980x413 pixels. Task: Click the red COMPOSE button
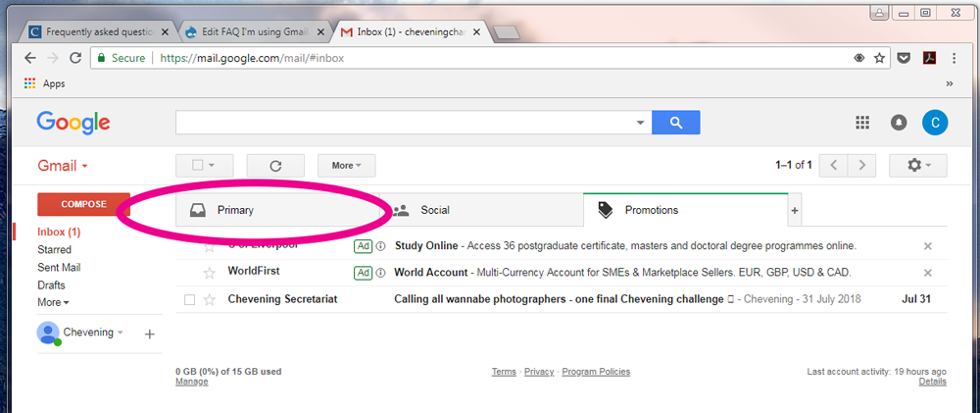[x=83, y=204]
